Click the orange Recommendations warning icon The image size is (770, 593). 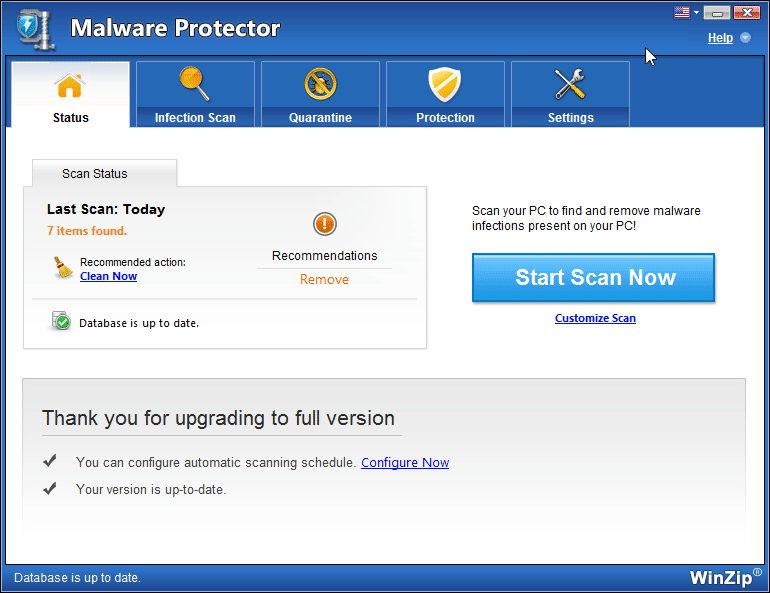(324, 224)
